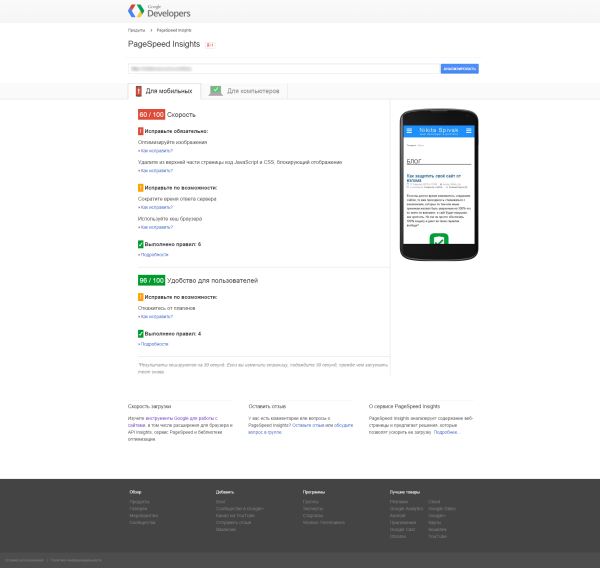Expand Как исправить under Сократите время ответа сервера
The image size is (600, 568).
(157, 207)
